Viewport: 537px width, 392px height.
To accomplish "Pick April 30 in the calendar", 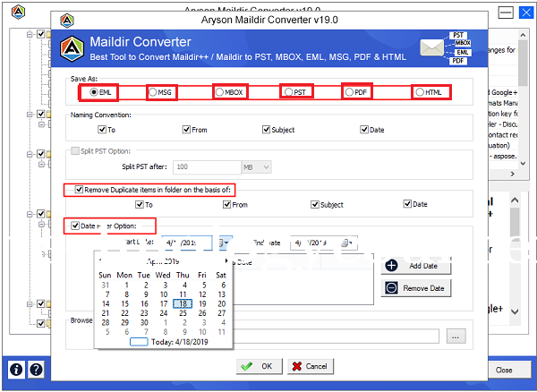I will 144,322.
